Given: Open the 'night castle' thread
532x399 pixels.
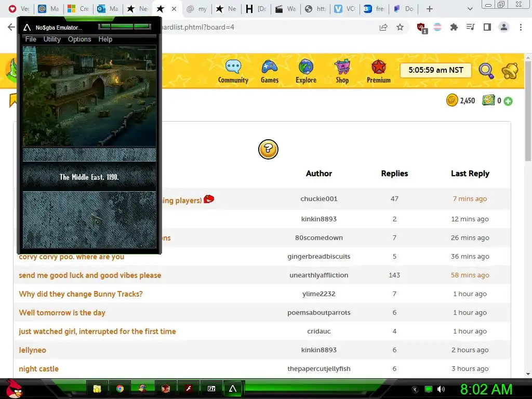Looking at the screenshot, I should pos(38,368).
